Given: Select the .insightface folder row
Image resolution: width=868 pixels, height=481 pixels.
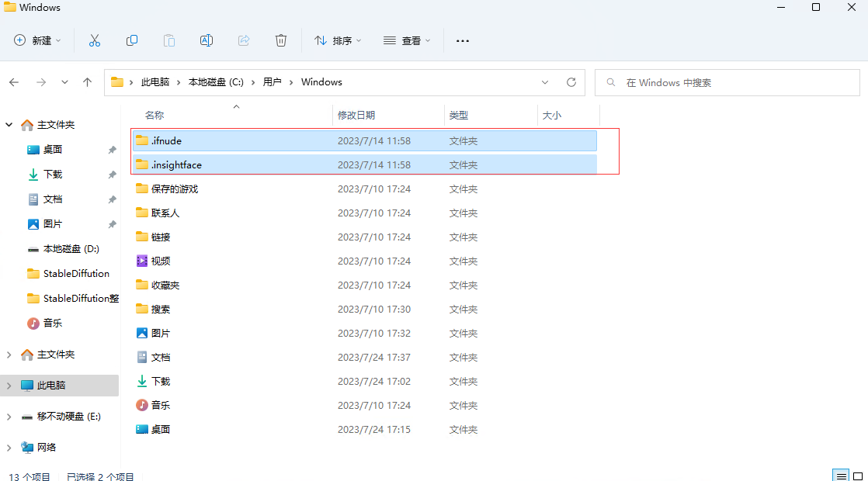Looking at the screenshot, I should click(365, 164).
